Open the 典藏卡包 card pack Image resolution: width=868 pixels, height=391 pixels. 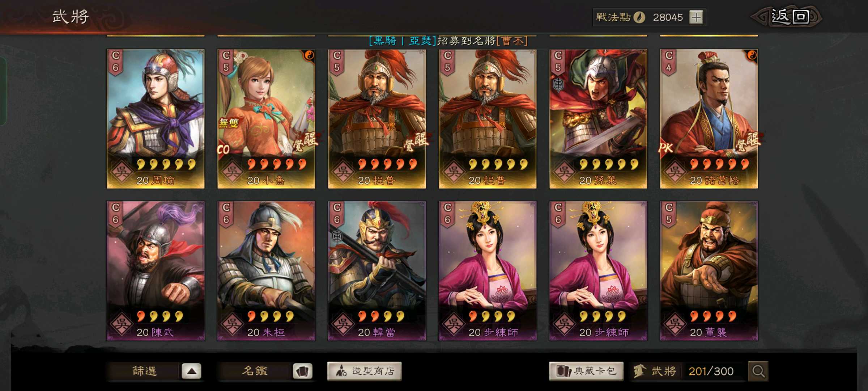[586, 371]
